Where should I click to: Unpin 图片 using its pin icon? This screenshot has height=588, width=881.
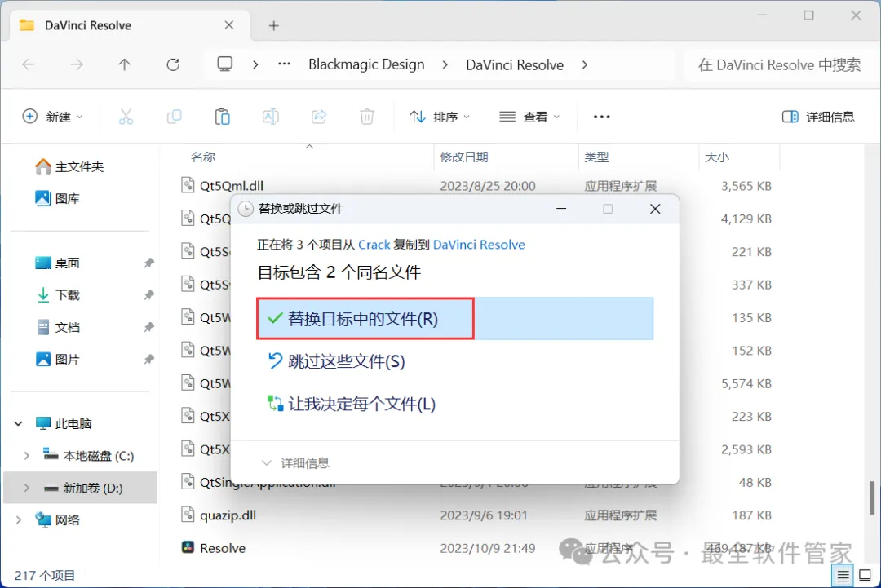click(148, 360)
